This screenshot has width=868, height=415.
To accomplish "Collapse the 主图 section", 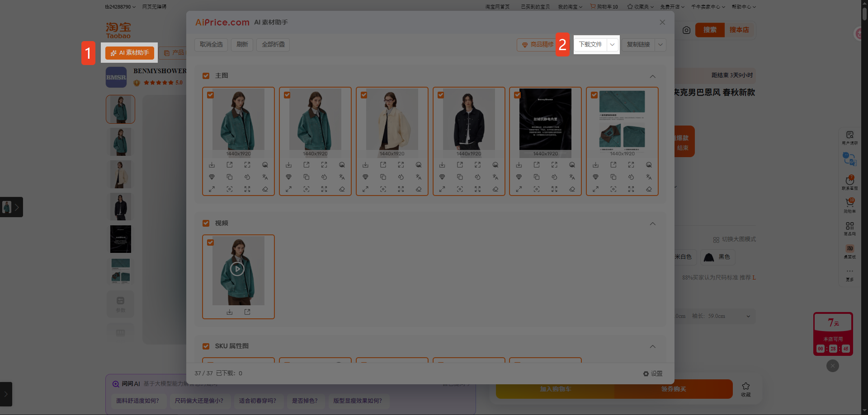I will (653, 76).
